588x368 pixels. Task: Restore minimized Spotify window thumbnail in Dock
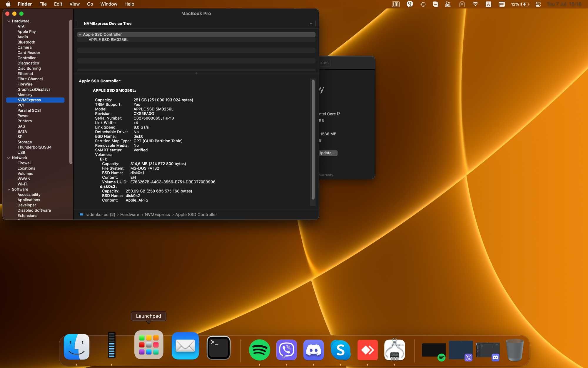tap(434, 350)
